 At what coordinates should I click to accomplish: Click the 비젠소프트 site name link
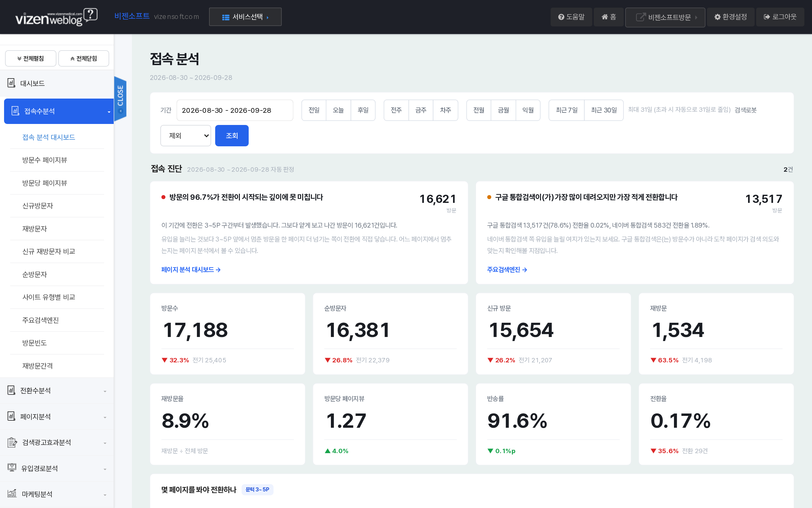132,16
